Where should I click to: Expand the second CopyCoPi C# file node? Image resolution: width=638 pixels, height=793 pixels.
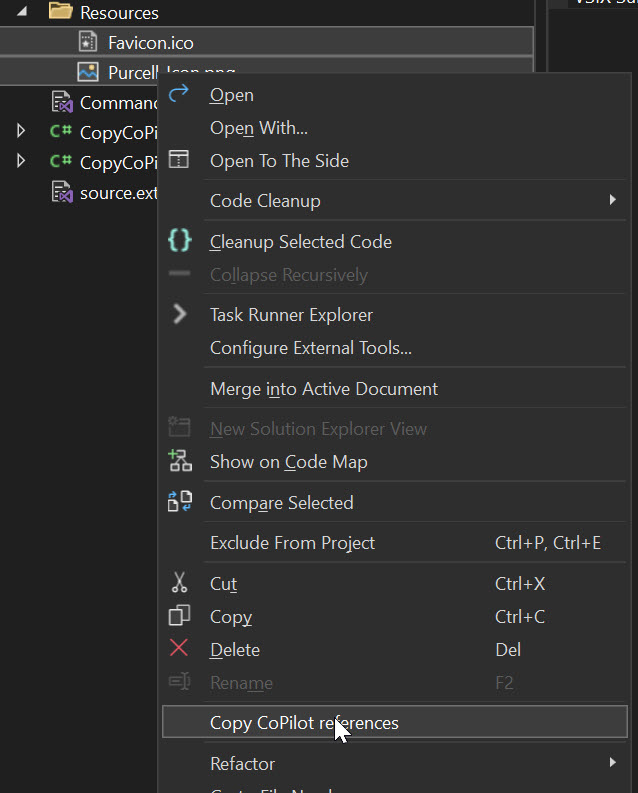tap(21, 161)
